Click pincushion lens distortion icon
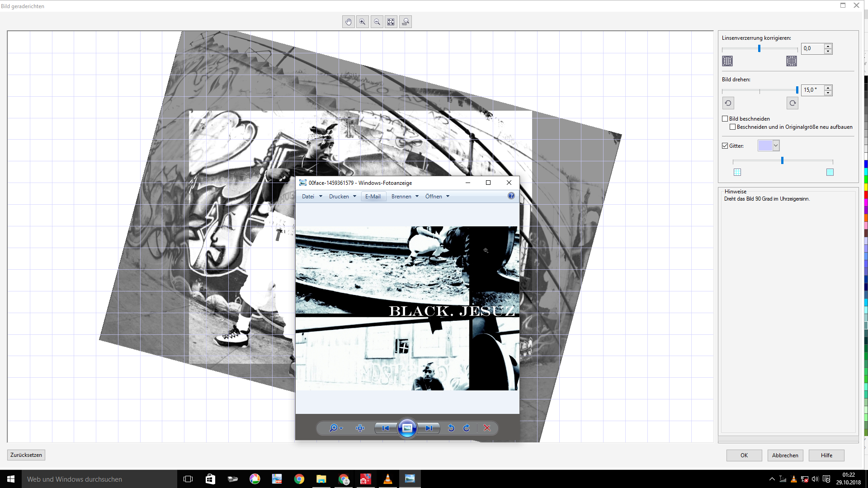This screenshot has height=488, width=868. coord(792,61)
